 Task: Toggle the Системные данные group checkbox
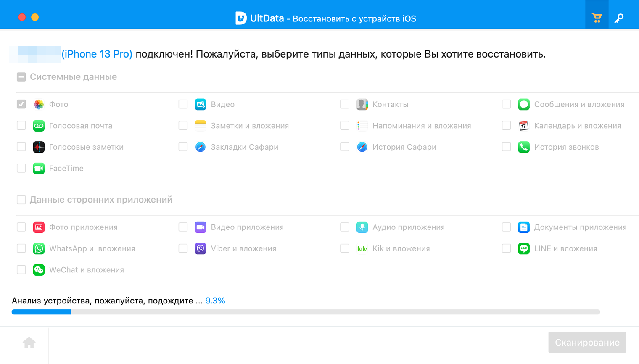point(21,77)
